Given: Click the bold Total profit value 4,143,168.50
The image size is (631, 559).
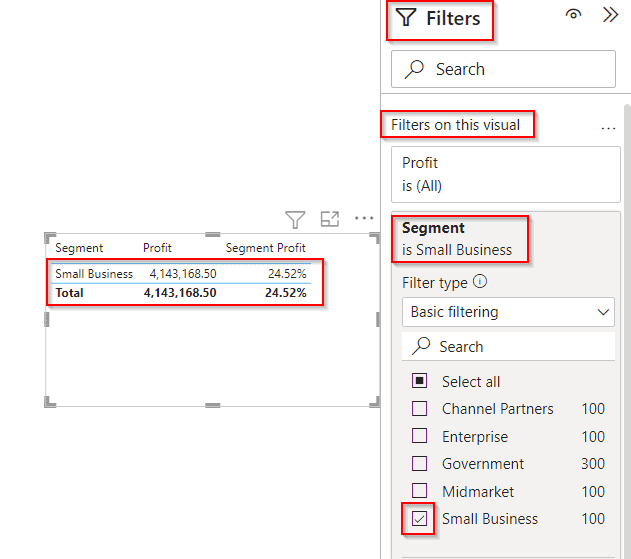Looking at the screenshot, I should pyautogui.click(x=180, y=293).
